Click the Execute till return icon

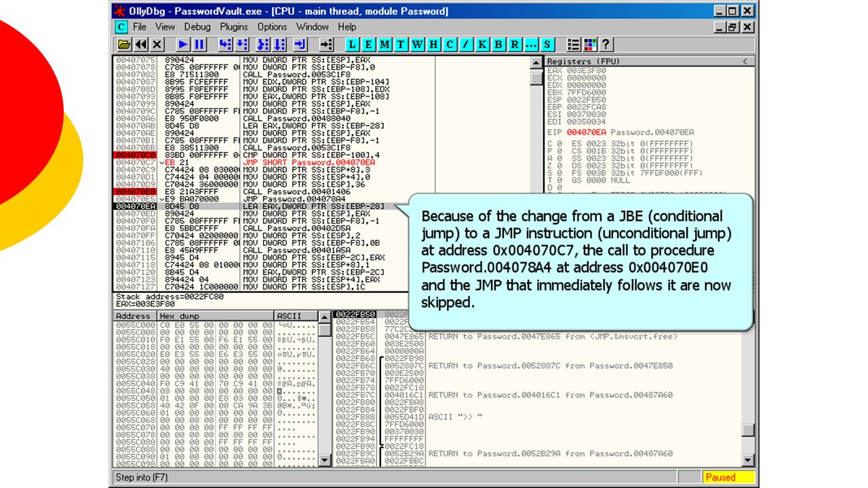coord(301,44)
